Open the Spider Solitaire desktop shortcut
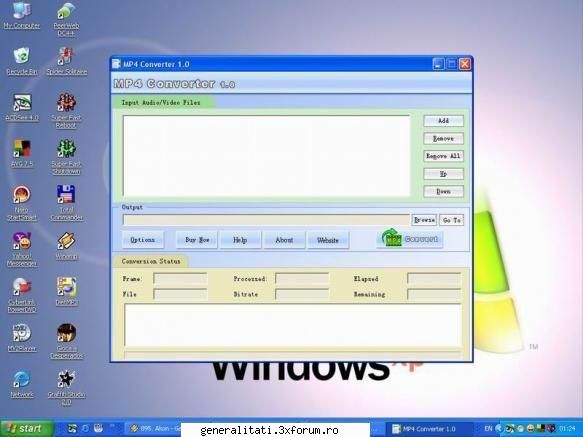The width and height of the screenshot is (583, 437). click(67, 61)
